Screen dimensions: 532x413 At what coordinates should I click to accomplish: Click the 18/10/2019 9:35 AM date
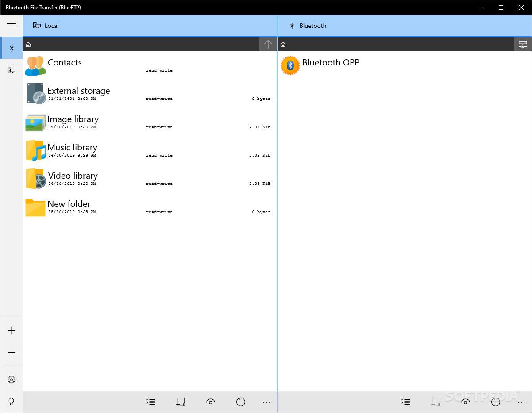(x=72, y=212)
